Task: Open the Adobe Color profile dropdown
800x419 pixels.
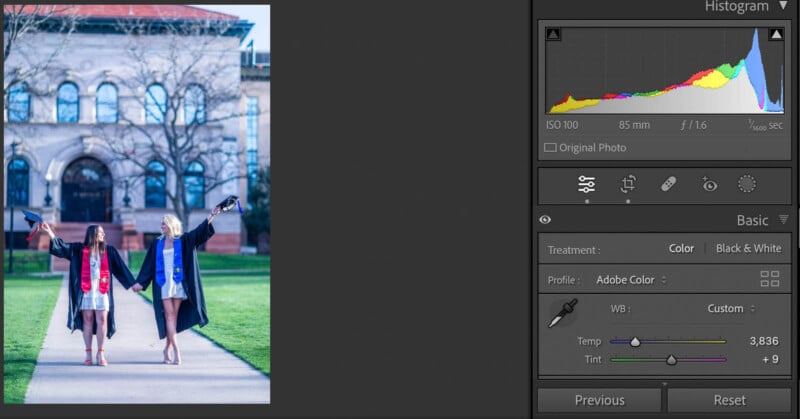Action: pyautogui.click(x=632, y=280)
